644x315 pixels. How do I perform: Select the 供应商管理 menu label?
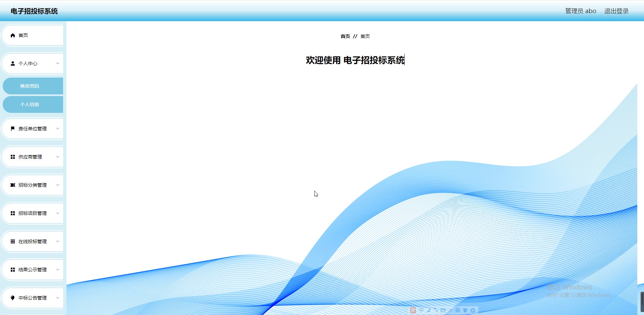pyautogui.click(x=30, y=157)
